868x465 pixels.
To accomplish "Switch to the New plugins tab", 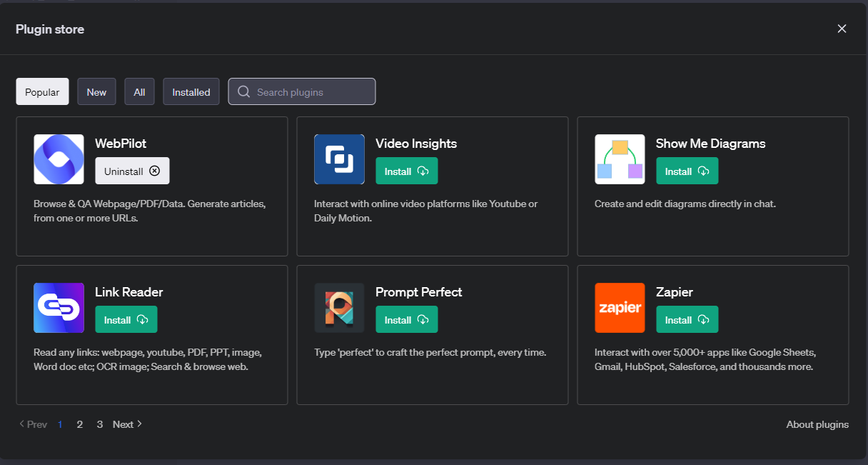I will [x=96, y=91].
